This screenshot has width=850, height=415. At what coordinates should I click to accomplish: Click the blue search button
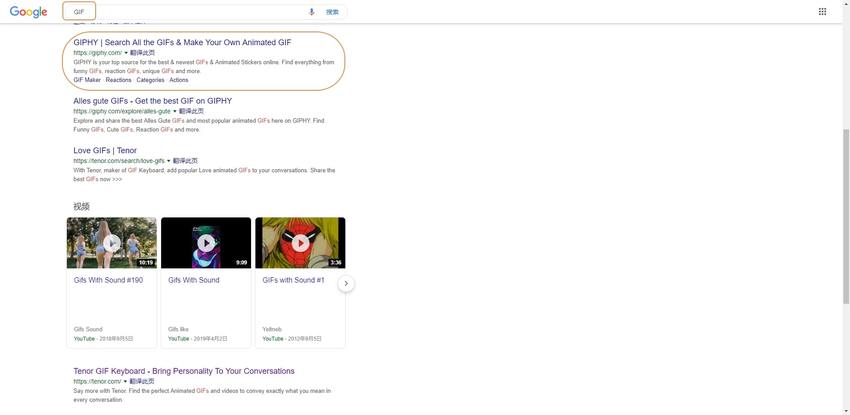coord(332,12)
